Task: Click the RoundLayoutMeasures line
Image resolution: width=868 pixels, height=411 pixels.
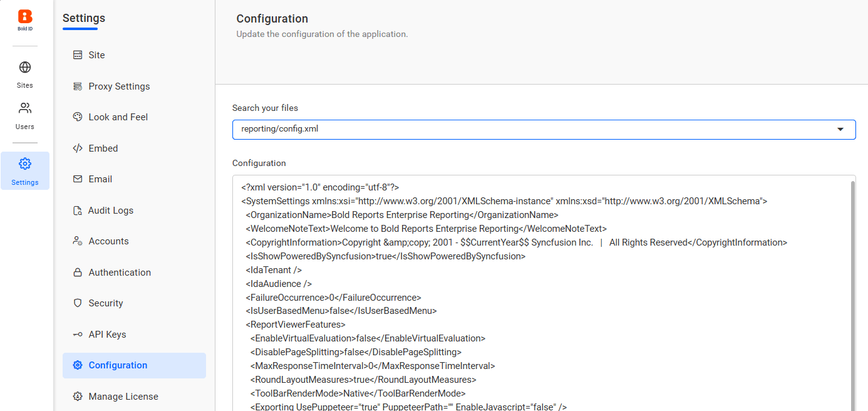Action: 364,380
